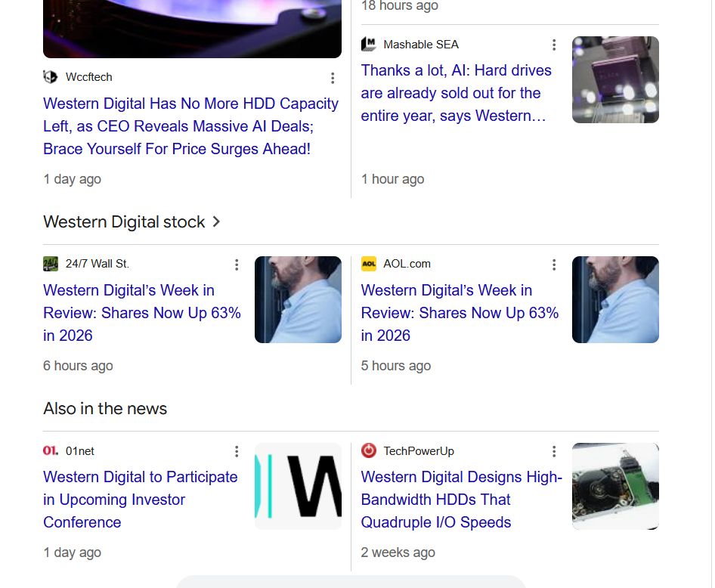
Task: Click the red 01net logo icon
Action: click(x=51, y=450)
